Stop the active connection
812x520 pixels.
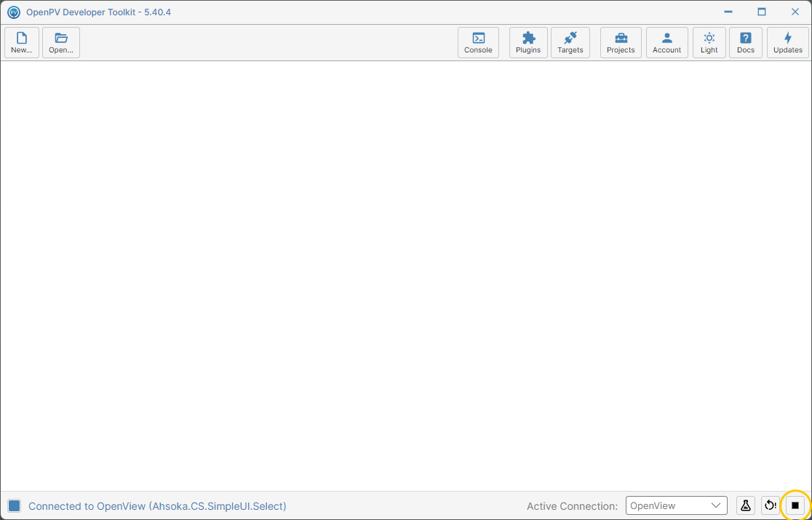(x=795, y=505)
